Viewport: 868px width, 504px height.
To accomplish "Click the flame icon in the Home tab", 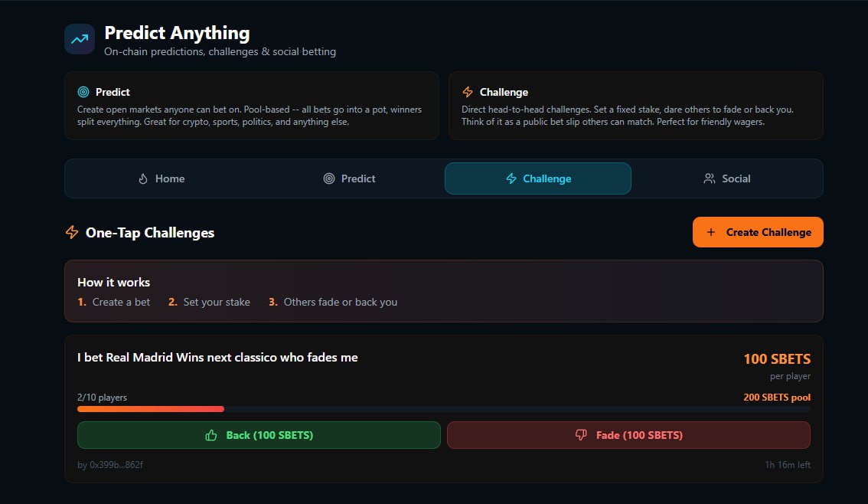I will pos(143,179).
